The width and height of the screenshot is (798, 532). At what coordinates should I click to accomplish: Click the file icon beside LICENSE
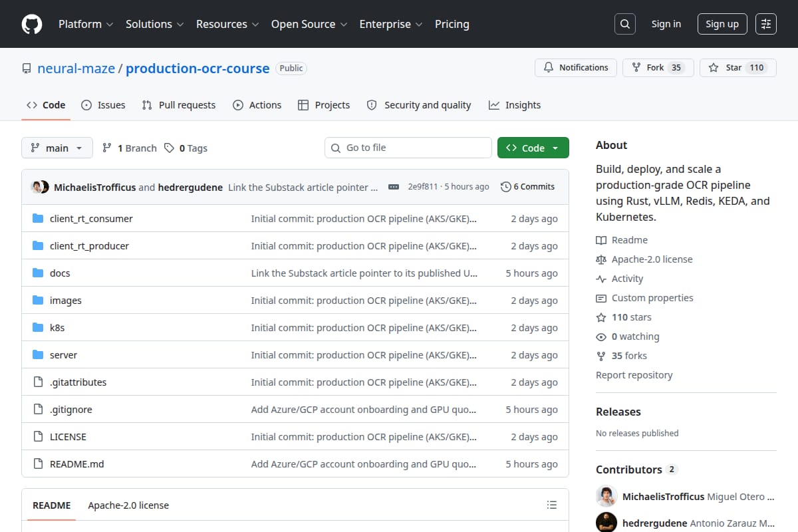38,437
